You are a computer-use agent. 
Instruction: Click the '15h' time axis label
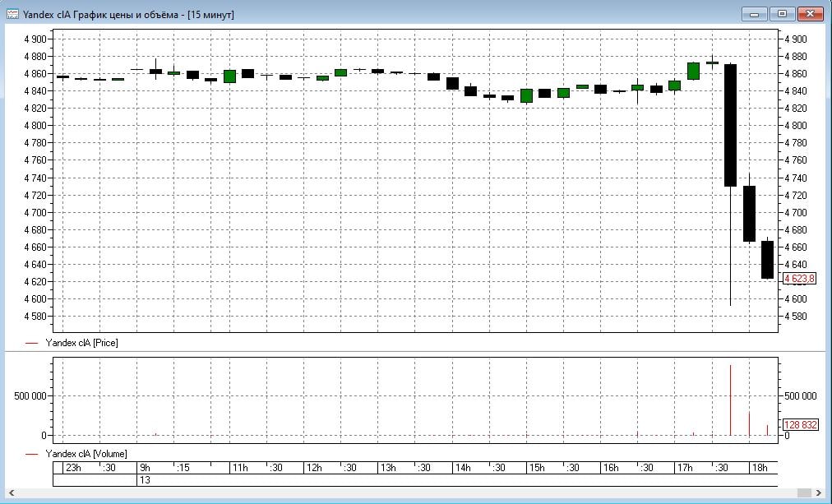pos(537,467)
